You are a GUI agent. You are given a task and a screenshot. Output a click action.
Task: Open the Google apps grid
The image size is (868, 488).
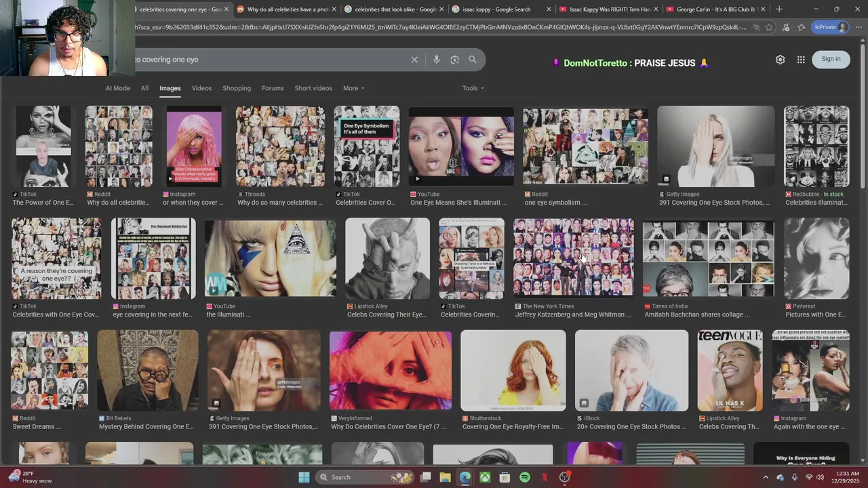[x=801, y=60]
